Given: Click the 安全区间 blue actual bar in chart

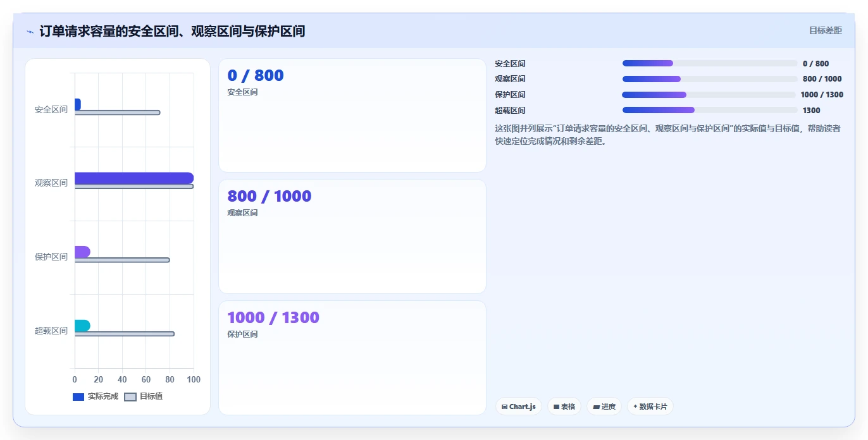Looking at the screenshot, I should point(78,104).
